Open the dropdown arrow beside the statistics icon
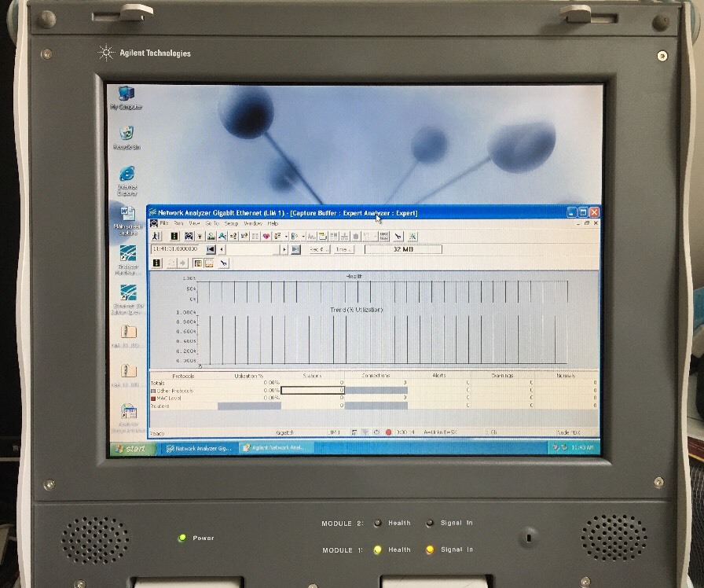This screenshot has height=588, width=704. click(285, 236)
